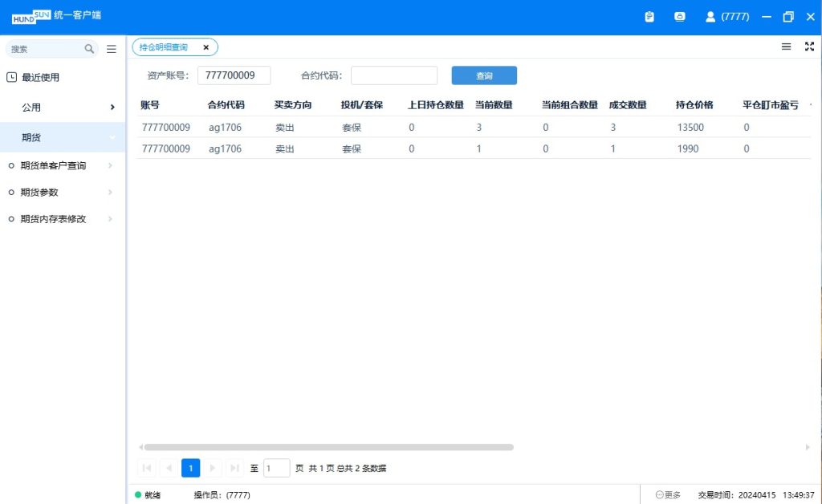The height and width of the screenshot is (504, 822).
Task: Open the user account (7777) icon
Action: coord(710,16)
